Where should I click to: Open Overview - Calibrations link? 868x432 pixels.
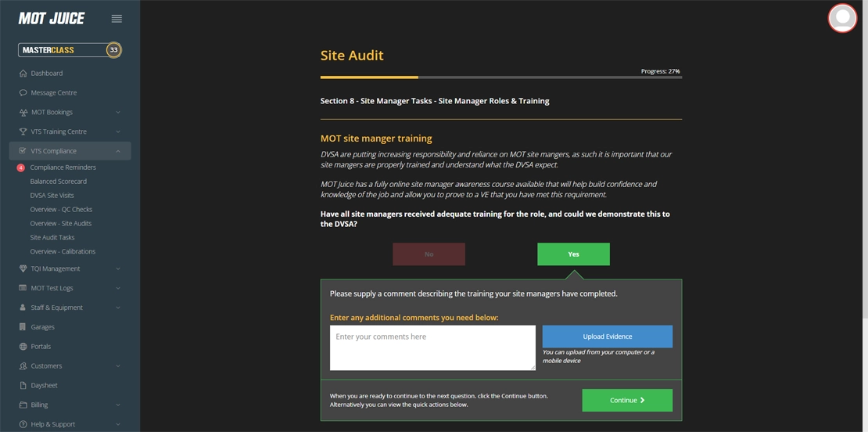coord(63,251)
